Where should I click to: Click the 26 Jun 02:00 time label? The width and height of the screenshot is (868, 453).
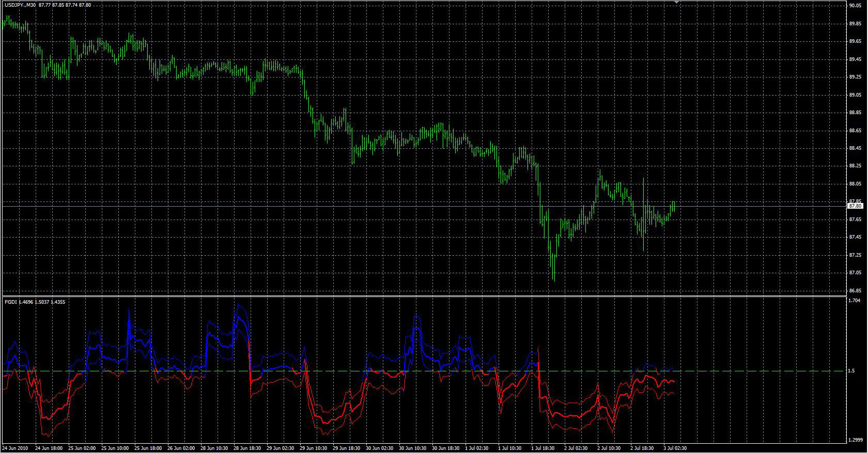181,448
